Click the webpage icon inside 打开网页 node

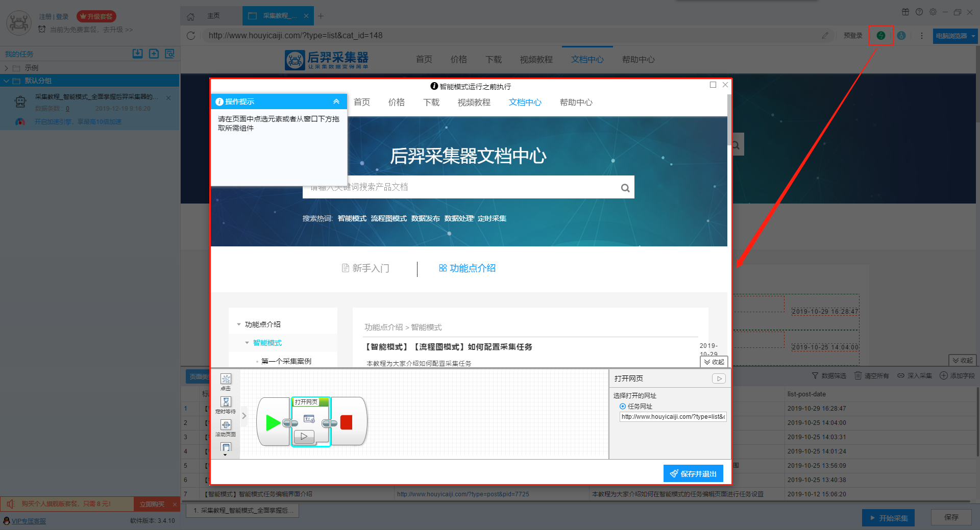click(309, 419)
